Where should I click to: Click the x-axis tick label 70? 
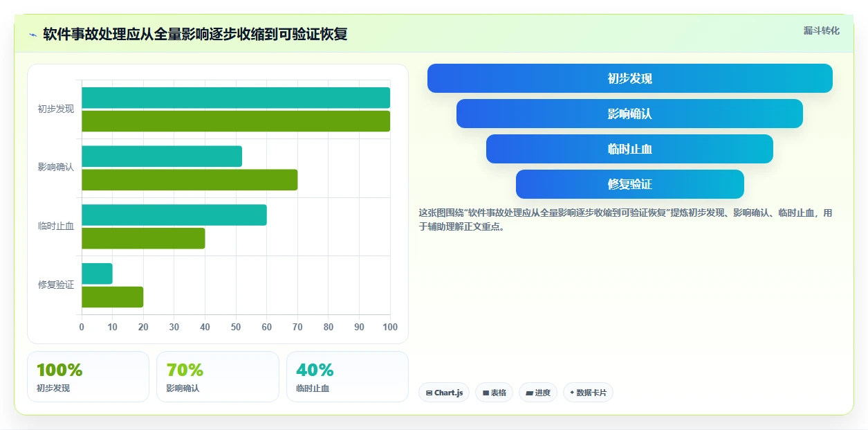coord(297,328)
